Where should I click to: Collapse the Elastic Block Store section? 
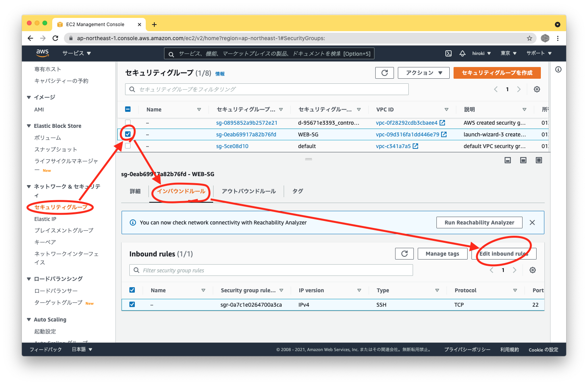pos(29,126)
